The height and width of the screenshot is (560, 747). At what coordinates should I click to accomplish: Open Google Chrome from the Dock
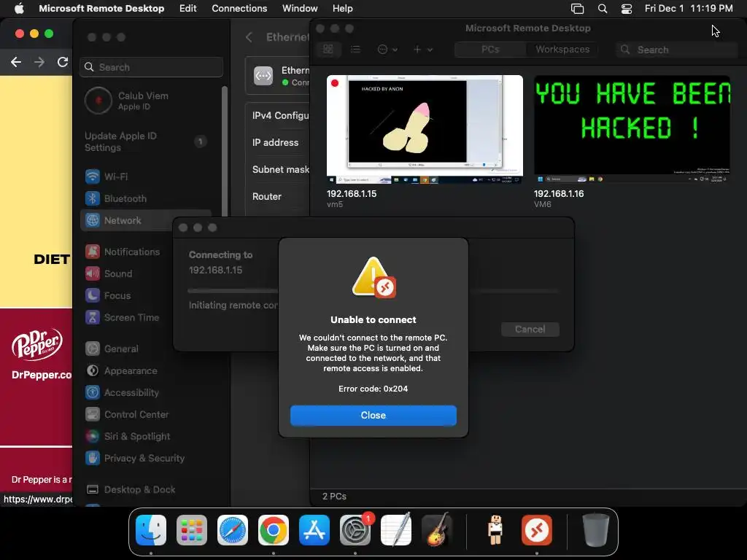(273, 530)
